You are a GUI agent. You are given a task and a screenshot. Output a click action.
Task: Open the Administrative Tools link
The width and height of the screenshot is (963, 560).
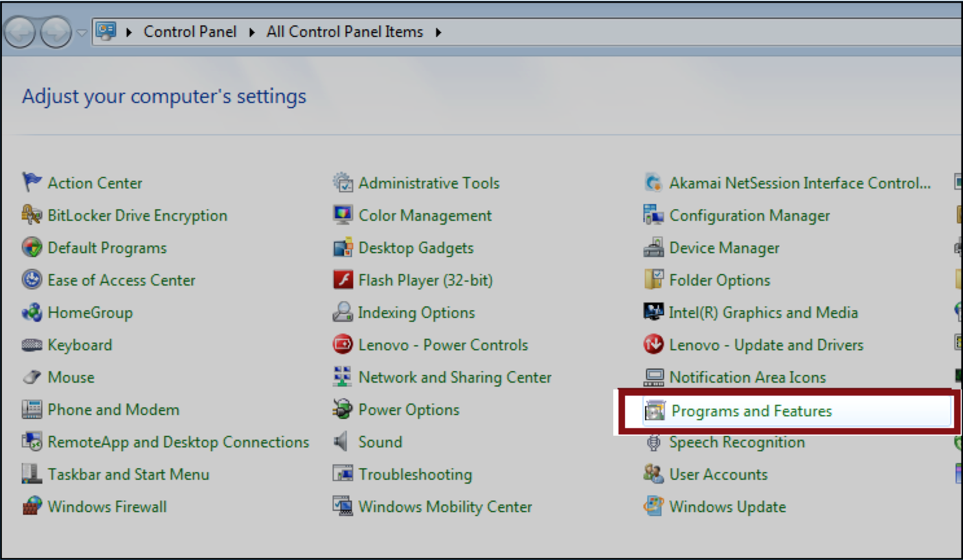429,183
